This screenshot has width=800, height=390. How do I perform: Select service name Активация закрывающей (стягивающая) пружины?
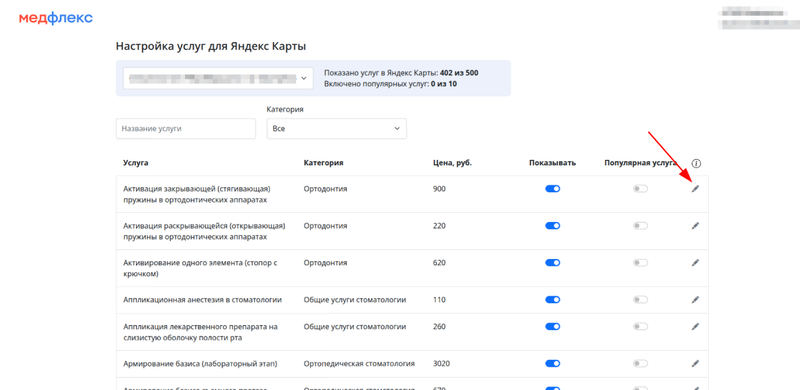coord(198,194)
